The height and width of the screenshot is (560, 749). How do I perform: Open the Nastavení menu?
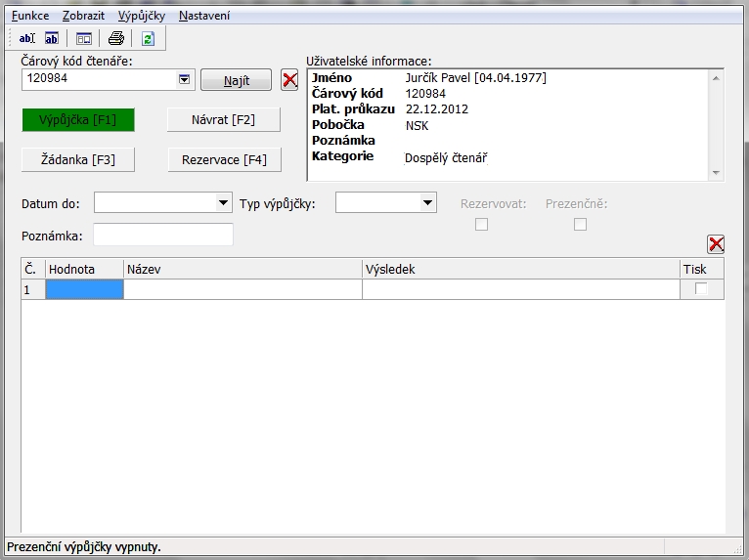204,17
